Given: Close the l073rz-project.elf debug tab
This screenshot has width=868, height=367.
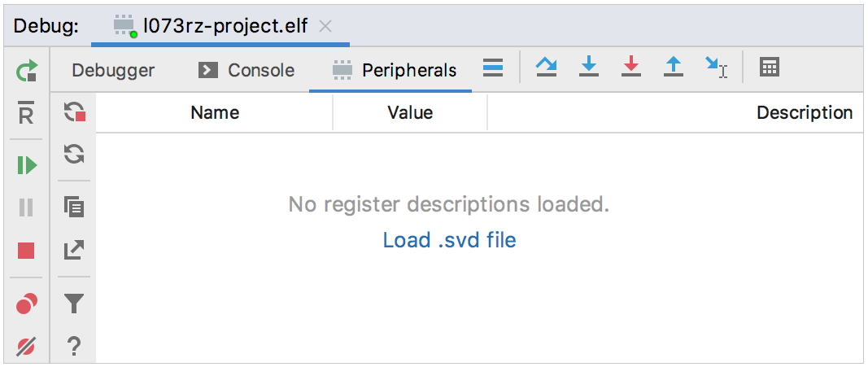Looking at the screenshot, I should pyautogui.click(x=325, y=27).
